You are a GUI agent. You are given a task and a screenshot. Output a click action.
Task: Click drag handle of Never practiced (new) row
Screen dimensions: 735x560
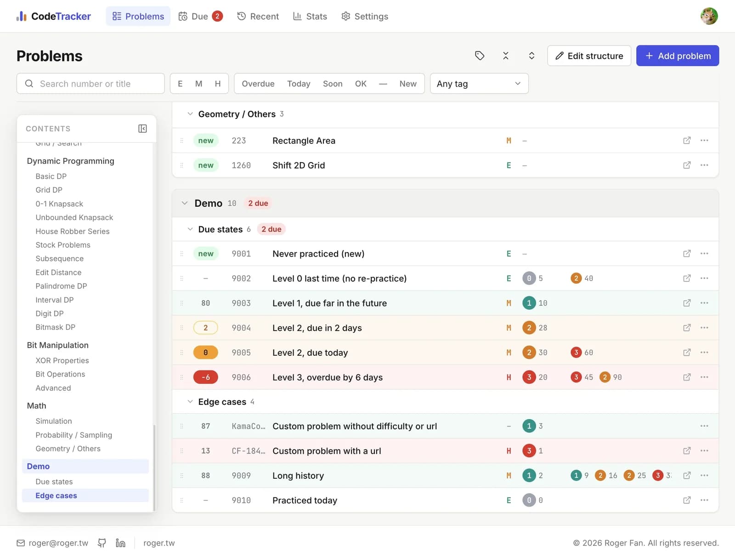coord(182,253)
